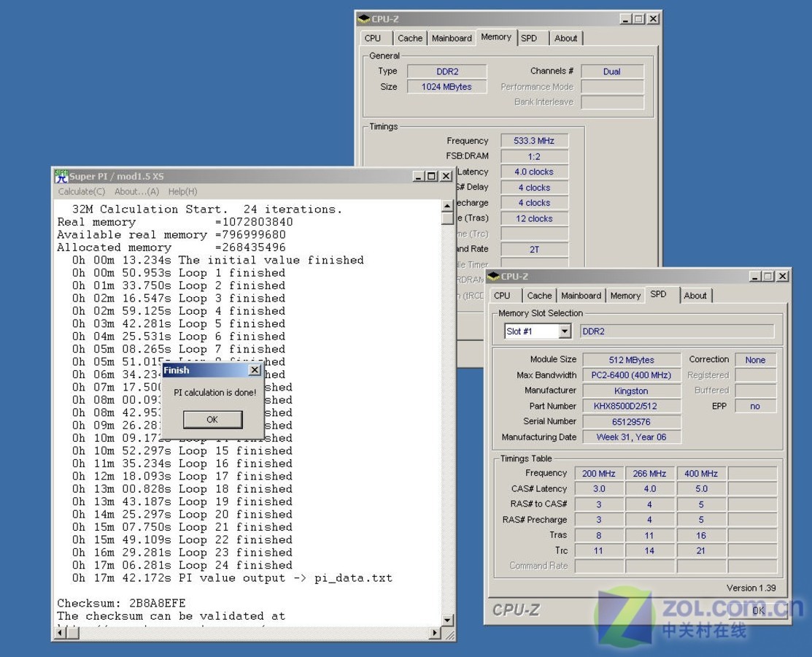Viewport: 812px width, 657px height.
Task: Click the 12 clocks Tras value
Action: tap(534, 219)
